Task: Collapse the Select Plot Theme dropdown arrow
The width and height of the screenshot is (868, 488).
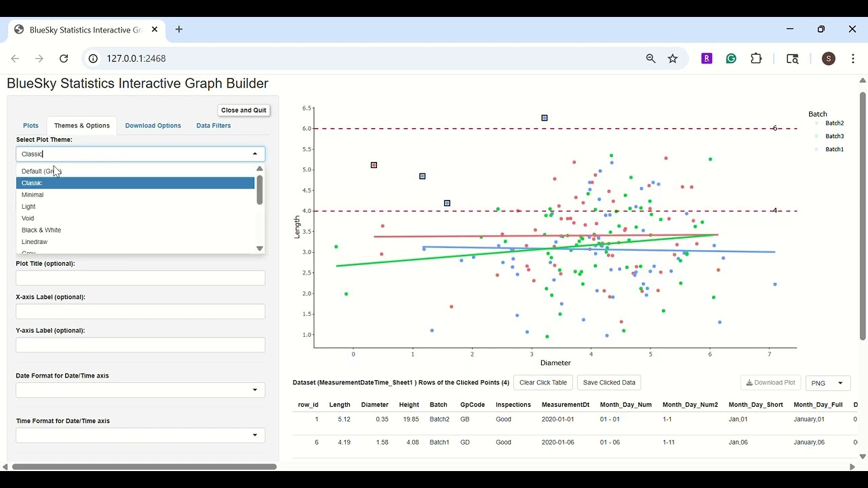Action: 255,155
